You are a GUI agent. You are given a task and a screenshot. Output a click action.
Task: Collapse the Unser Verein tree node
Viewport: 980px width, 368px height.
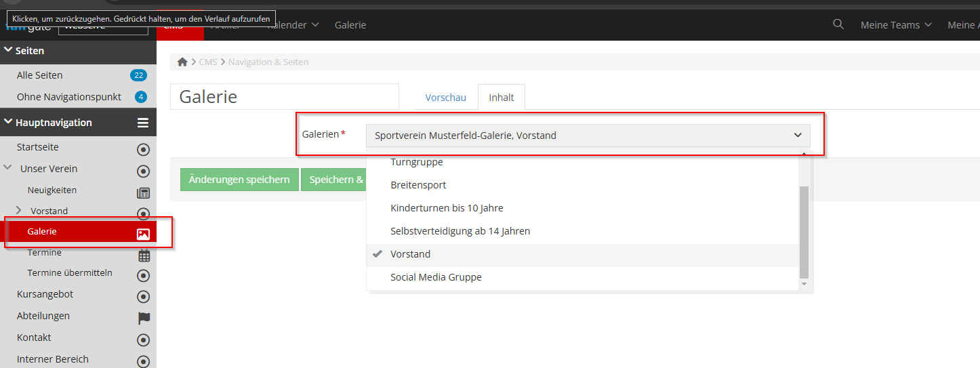(x=8, y=168)
